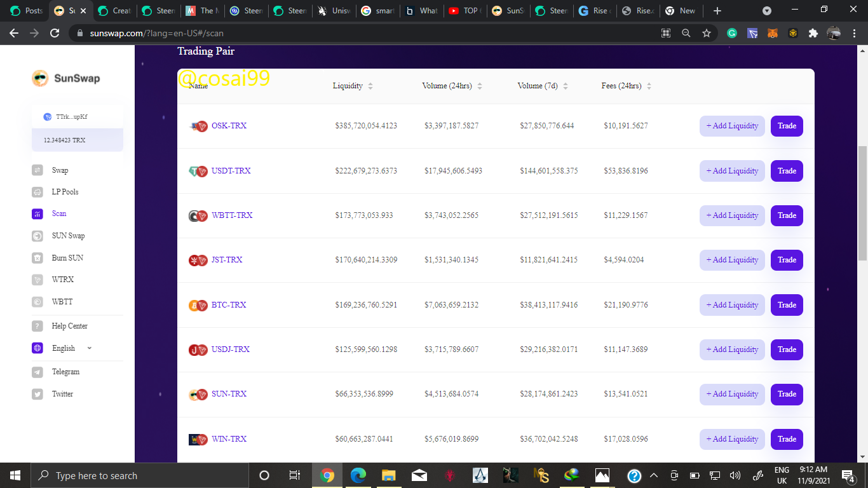This screenshot has width=868, height=488.
Task: Open Burn SUN in the sidebar menu
Action: 67,258
